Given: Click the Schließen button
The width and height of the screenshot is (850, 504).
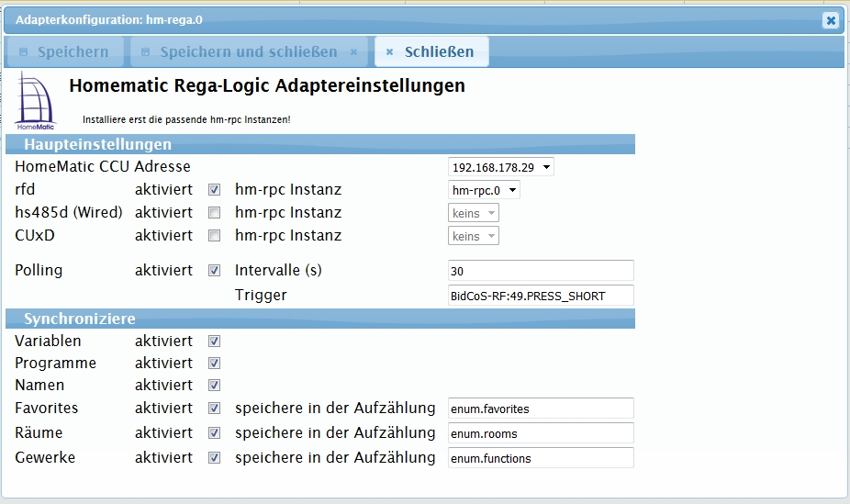Looking at the screenshot, I should click(431, 52).
